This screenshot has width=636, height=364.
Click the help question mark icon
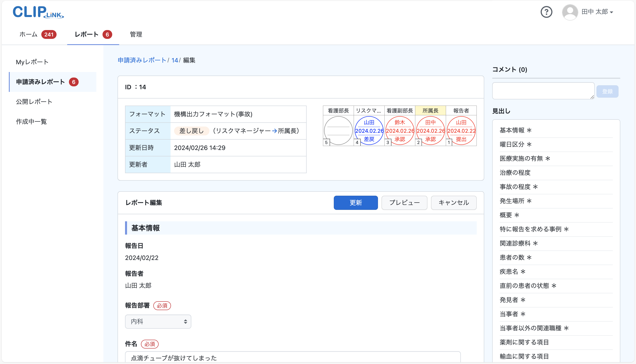coord(547,12)
